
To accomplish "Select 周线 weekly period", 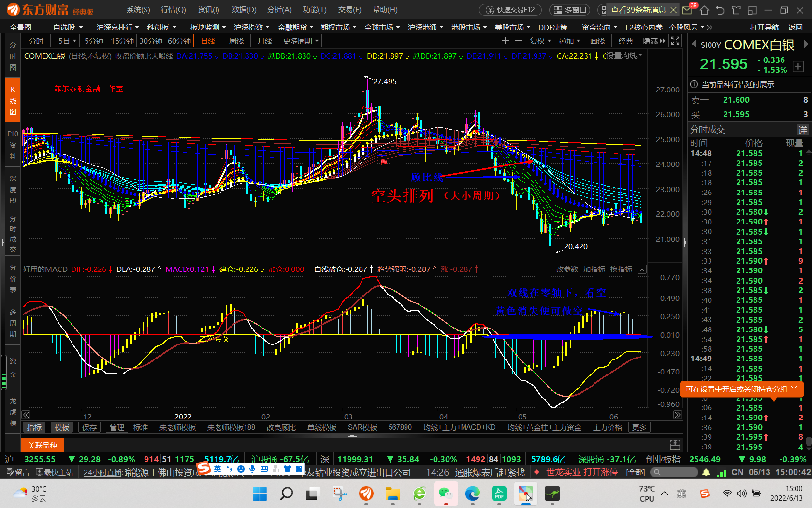I will point(236,41).
